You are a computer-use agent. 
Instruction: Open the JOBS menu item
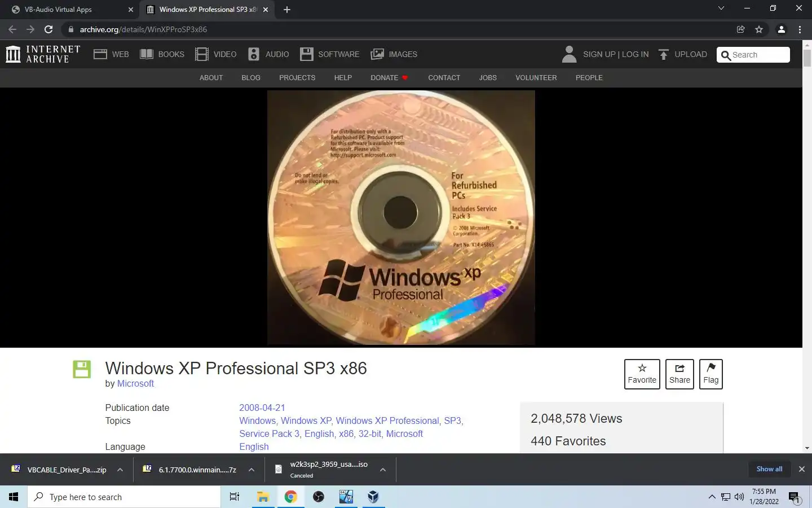[488, 78]
